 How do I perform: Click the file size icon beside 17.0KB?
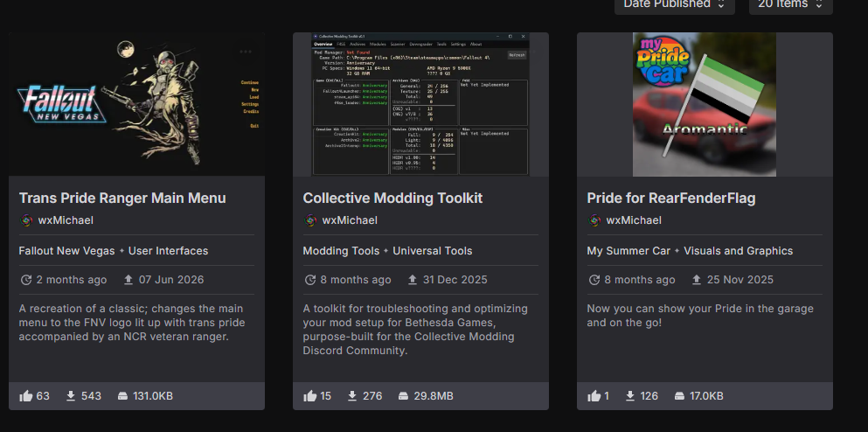(x=680, y=396)
